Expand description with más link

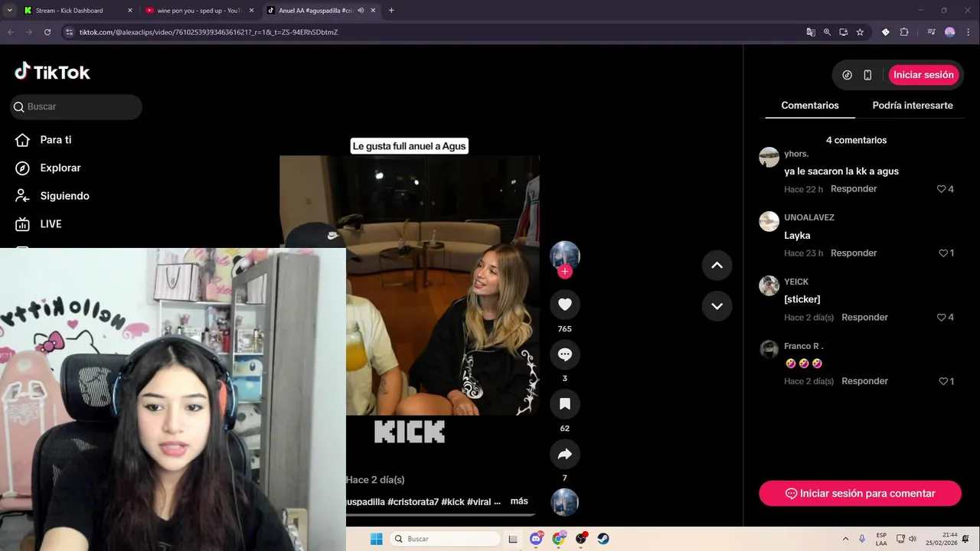(519, 501)
